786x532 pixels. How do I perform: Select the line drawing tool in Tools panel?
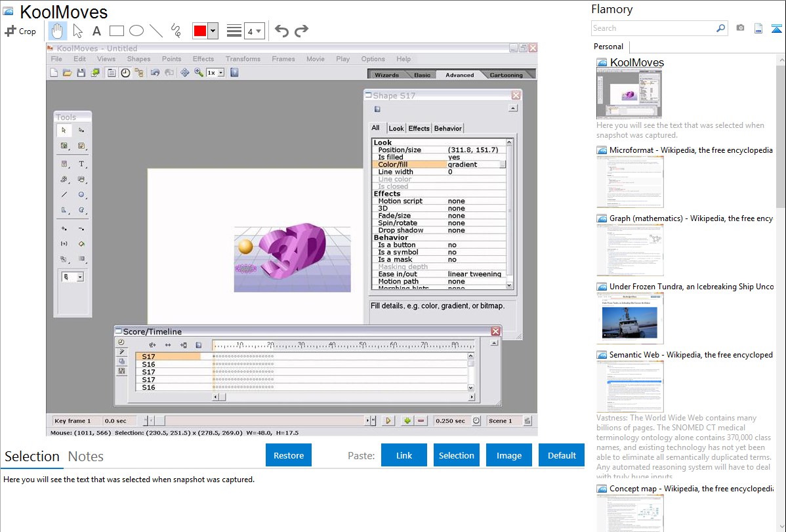click(x=64, y=195)
